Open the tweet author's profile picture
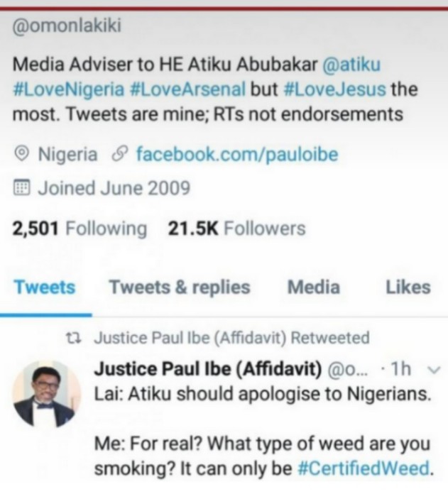 [46, 393]
